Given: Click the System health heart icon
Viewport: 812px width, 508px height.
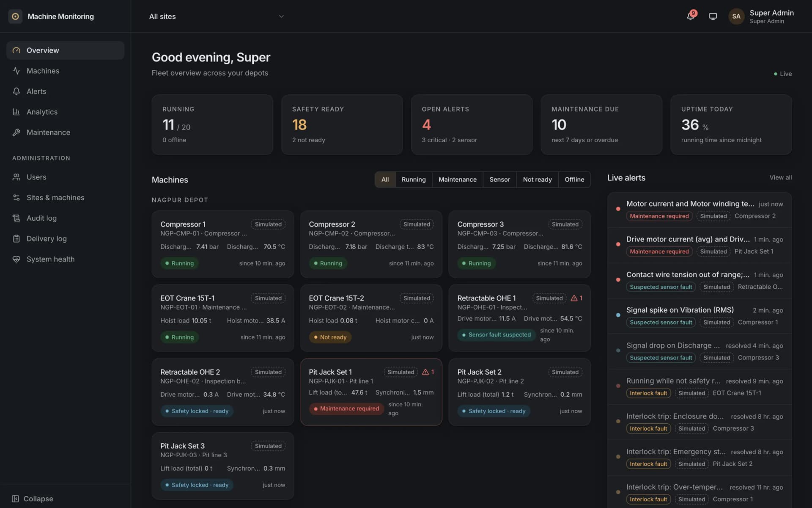Looking at the screenshot, I should click(x=16, y=259).
